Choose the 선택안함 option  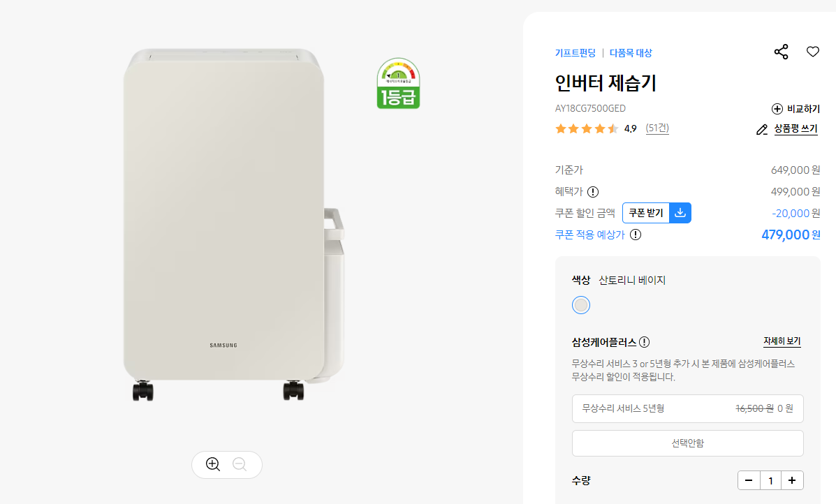pos(688,443)
